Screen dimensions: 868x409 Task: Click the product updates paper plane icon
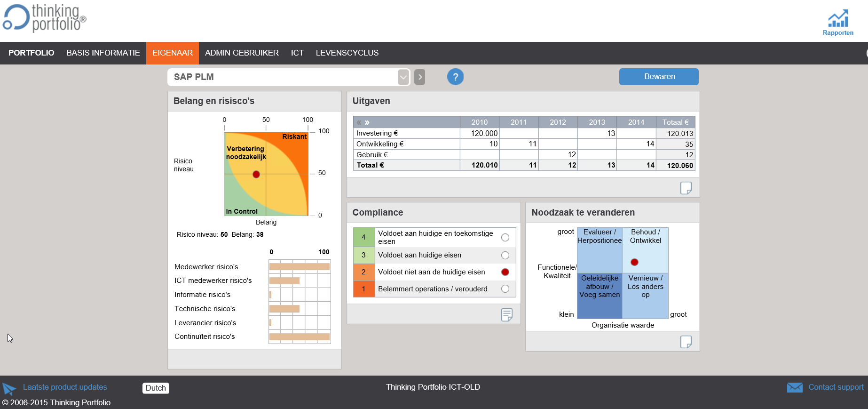[9, 388]
